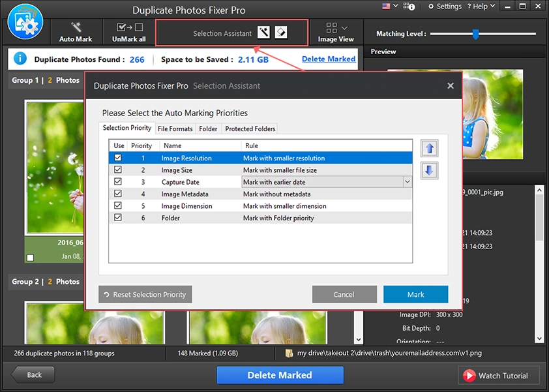The height and width of the screenshot is (392, 549).
Task: Click the rule Mark with Folder priority
Action: point(278,218)
